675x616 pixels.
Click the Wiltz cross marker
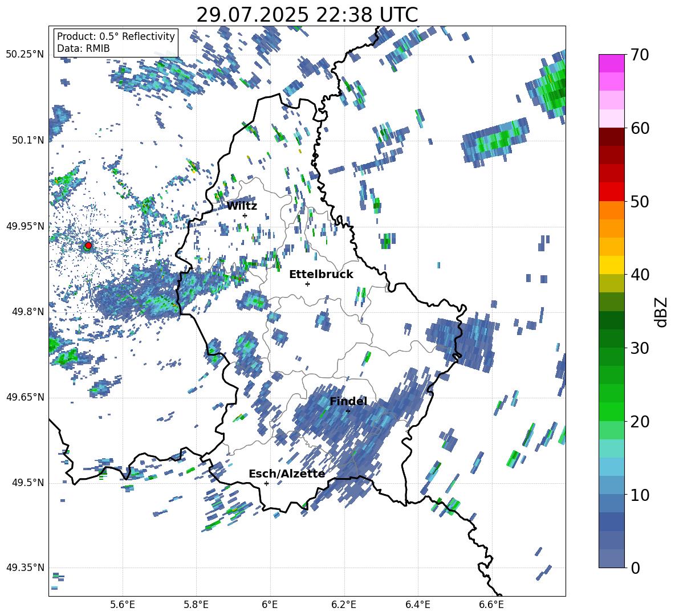tap(245, 215)
